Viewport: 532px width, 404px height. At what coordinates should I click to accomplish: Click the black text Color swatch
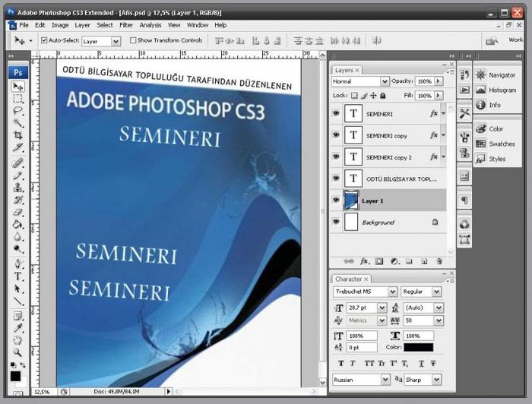click(x=419, y=347)
